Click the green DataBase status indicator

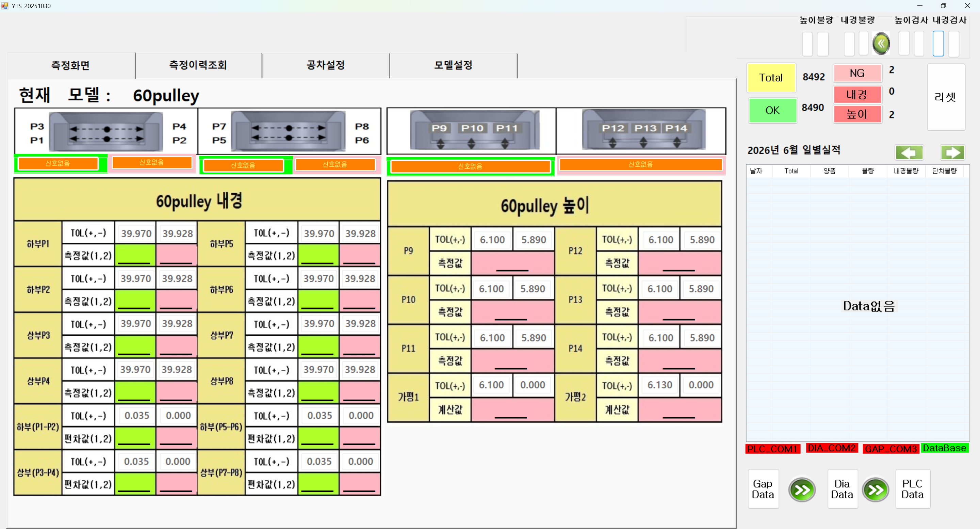pos(944,448)
